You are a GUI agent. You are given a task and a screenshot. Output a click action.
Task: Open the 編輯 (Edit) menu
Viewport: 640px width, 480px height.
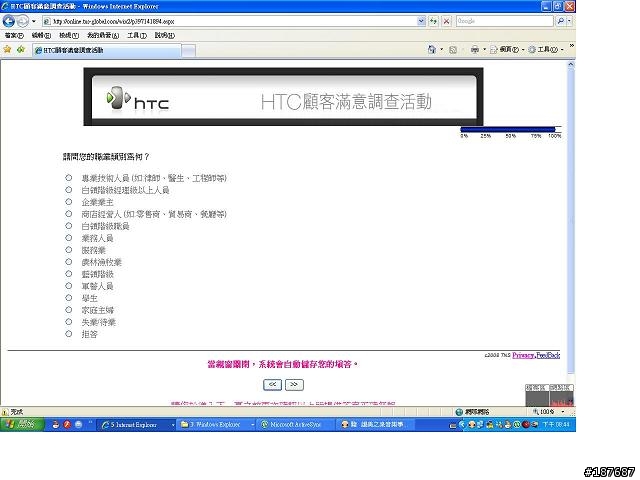(41, 36)
